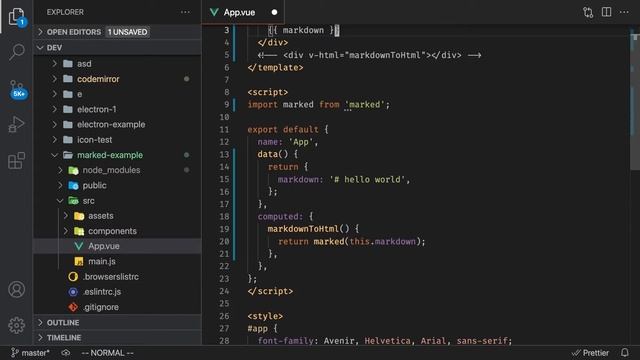The width and height of the screenshot is (640, 360).
Task: Open the Manage gear icon
Action: [16, 325]
